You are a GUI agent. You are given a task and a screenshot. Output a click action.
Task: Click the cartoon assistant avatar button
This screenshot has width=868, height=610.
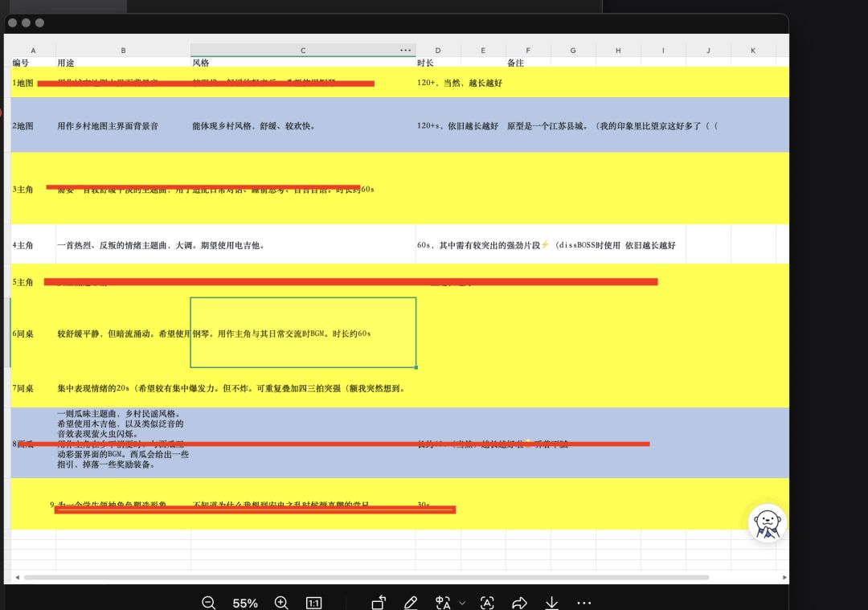point(768,523)
